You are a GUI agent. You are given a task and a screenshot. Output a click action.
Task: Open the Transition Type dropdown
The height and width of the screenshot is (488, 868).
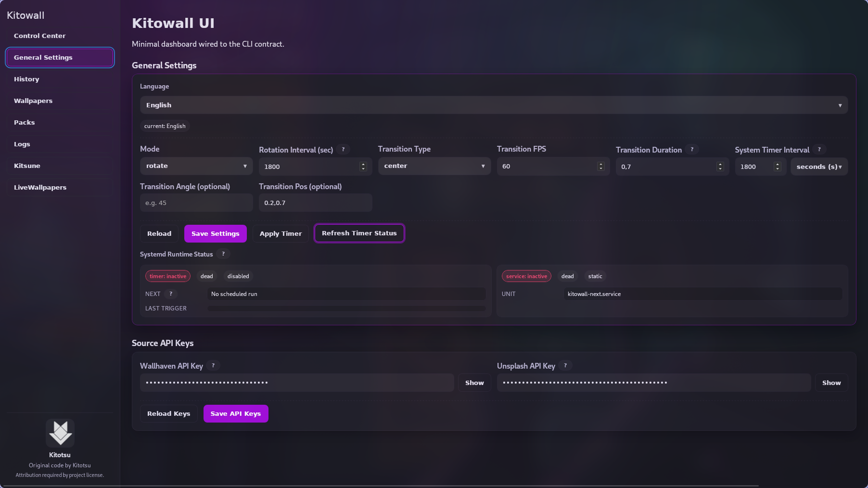click(x=434, y=166)
